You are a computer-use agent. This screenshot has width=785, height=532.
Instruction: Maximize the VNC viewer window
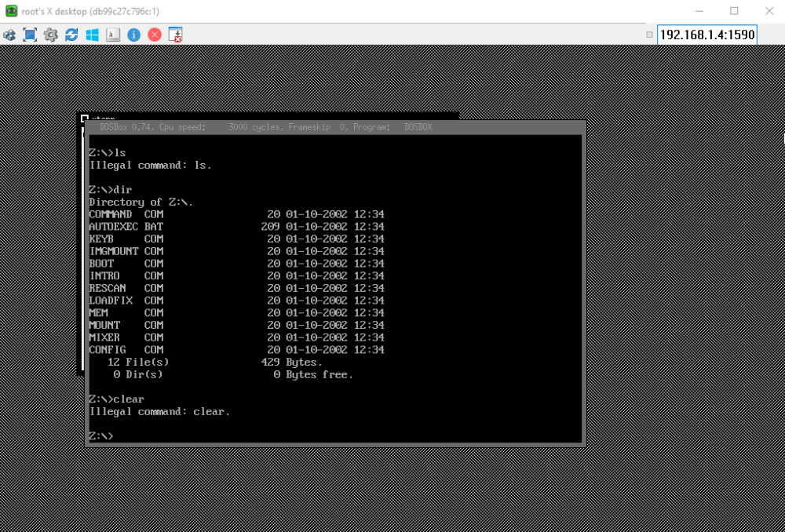(734, 11)
